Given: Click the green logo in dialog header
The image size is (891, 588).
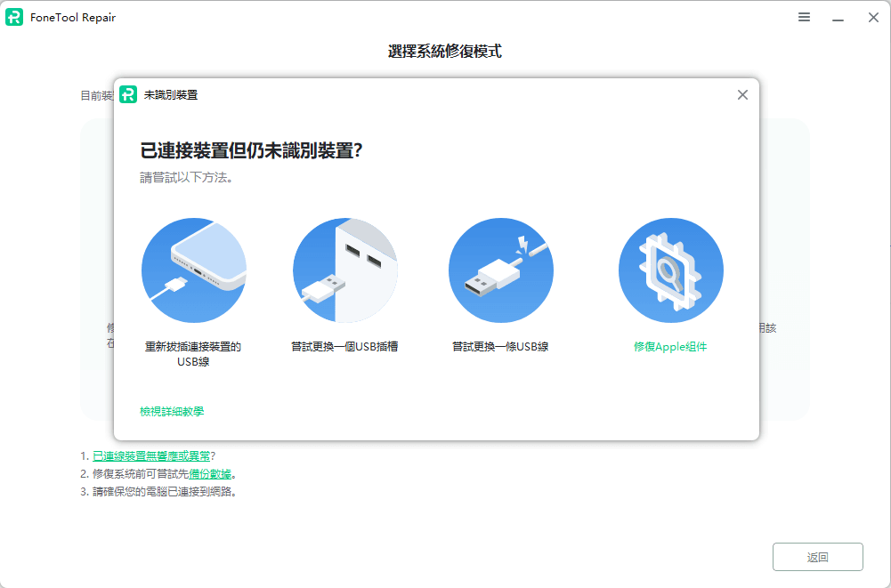Looking at the screenshot, I should click(x=128, y=95).
